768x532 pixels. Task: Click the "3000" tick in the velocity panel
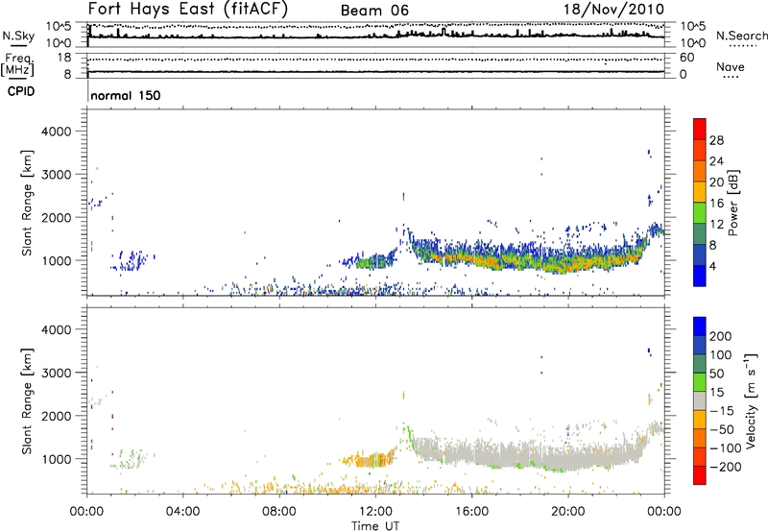57,373
